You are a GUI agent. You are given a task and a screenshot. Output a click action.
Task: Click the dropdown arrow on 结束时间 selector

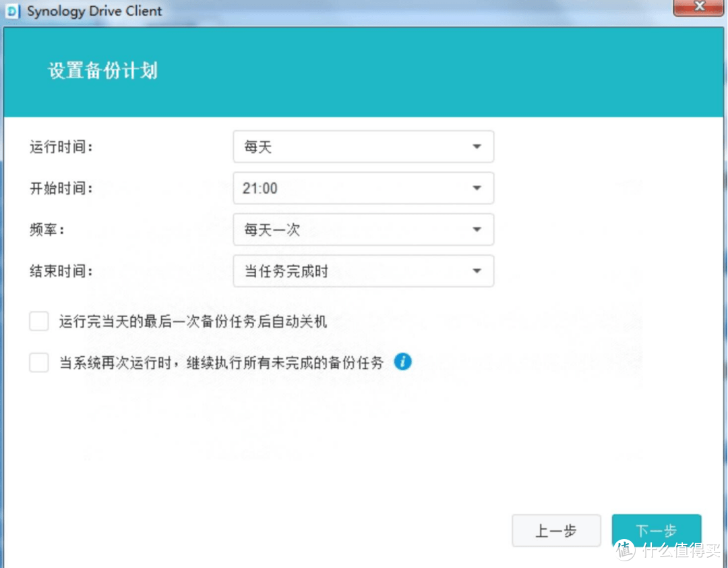click(477, 271)
